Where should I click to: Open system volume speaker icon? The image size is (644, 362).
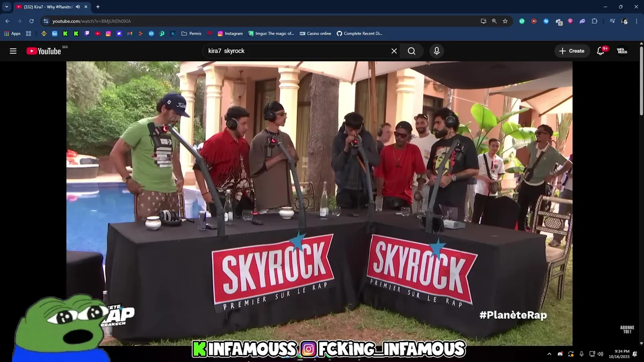click(600, 354)
